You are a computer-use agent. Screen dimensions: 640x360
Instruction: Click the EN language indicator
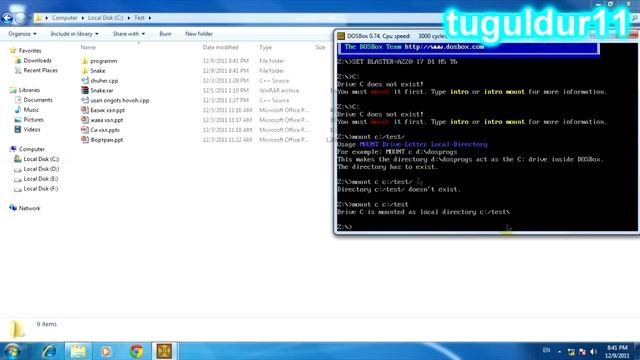tap(546, 350)
